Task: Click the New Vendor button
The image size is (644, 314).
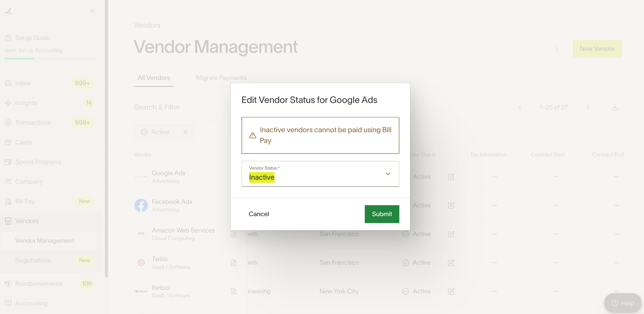Action: pos(597,49)
